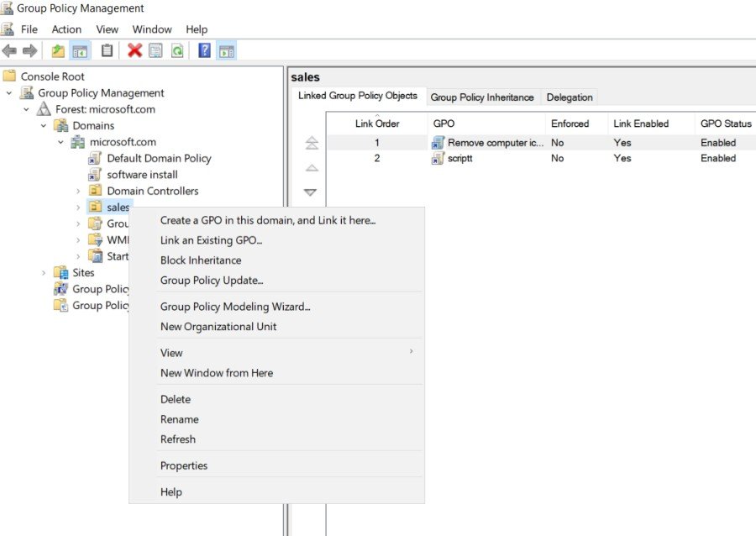Click the Group Policy Management app icon in menu bar

click(x=8, y=29)
